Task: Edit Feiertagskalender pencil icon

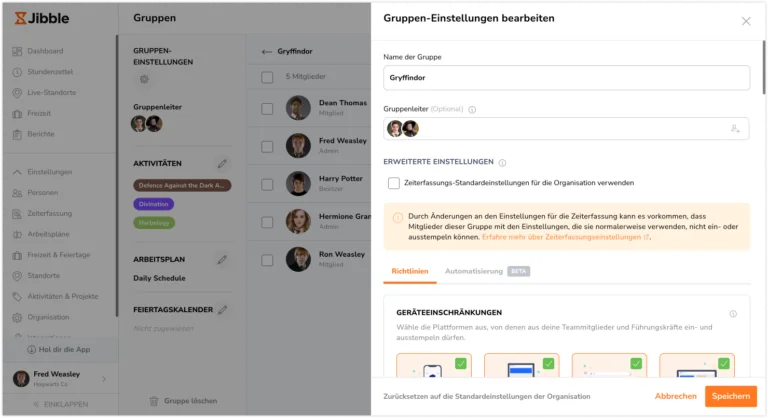Action: click(x=223, y=310)
